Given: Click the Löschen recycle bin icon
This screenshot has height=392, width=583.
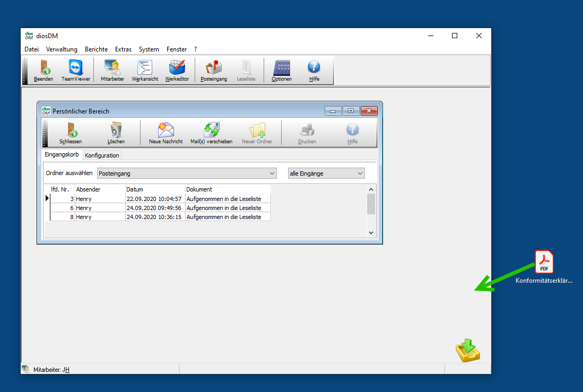Looking at the screenshot, I should point(116,133).
